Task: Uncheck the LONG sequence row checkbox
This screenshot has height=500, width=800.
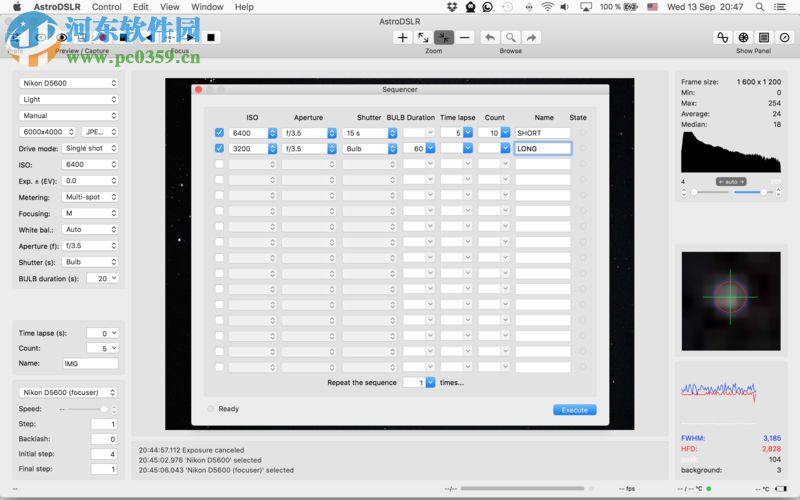Action: click(x=219, y=148)
